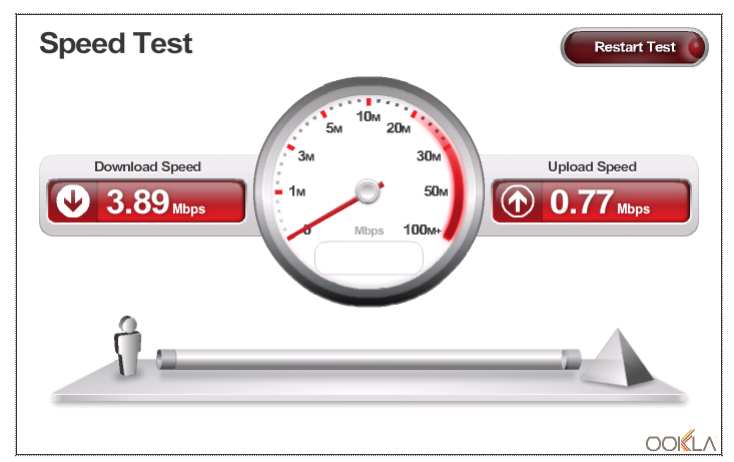Viewport: 734px width, 462px height.
Task: Click the Download Speed label
Action: [x=147, y=167]
